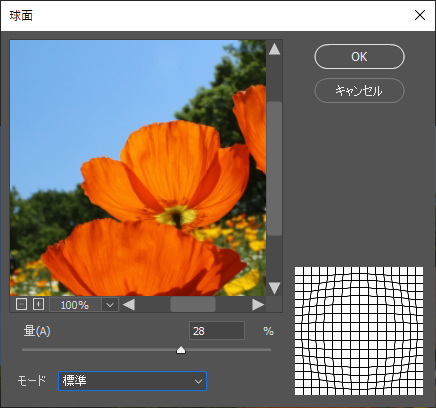Click the zoom out minus icon

[x=21, y=304]
